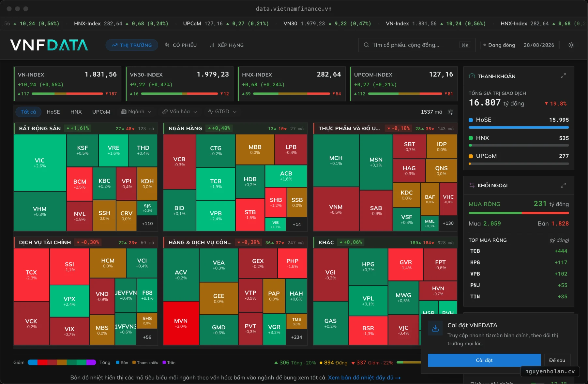
Task: Click the Vốn hóa pie icon
Action: click(165, 112)
